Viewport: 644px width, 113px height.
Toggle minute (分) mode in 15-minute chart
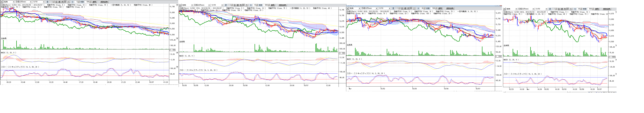(244, 5)
